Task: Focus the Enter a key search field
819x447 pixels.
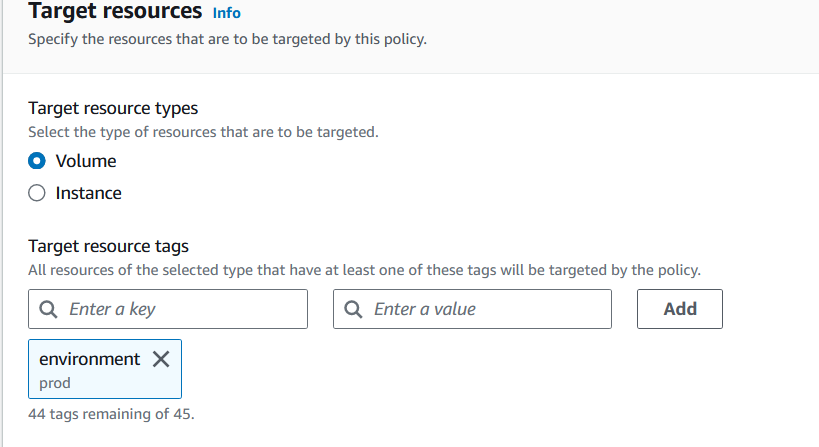Action: click(168, 309)
